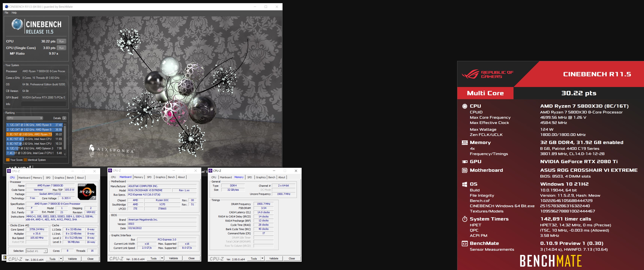The height and width of the screenshot is (270, 644).
Task: Click the BenchMate code brackets icon
Action: coord(465,244)
